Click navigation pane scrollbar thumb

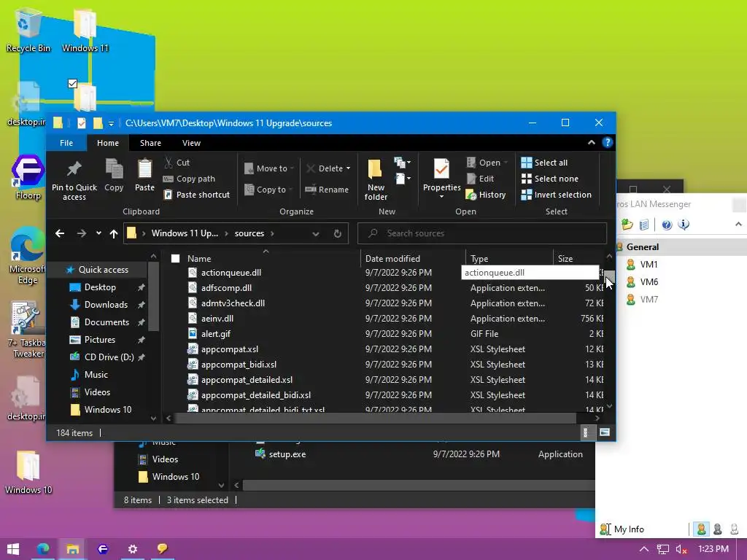pos(153,296)
